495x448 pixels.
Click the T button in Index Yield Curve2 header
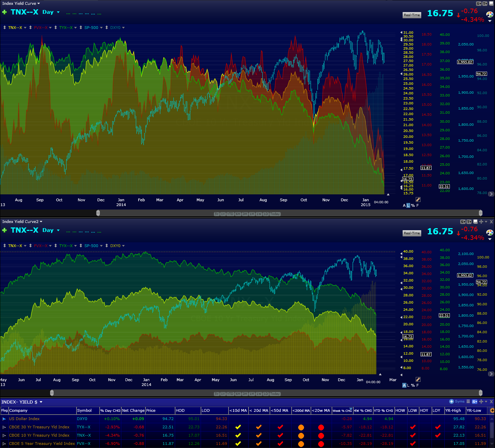pyautogui.click(x=469, y=222)
